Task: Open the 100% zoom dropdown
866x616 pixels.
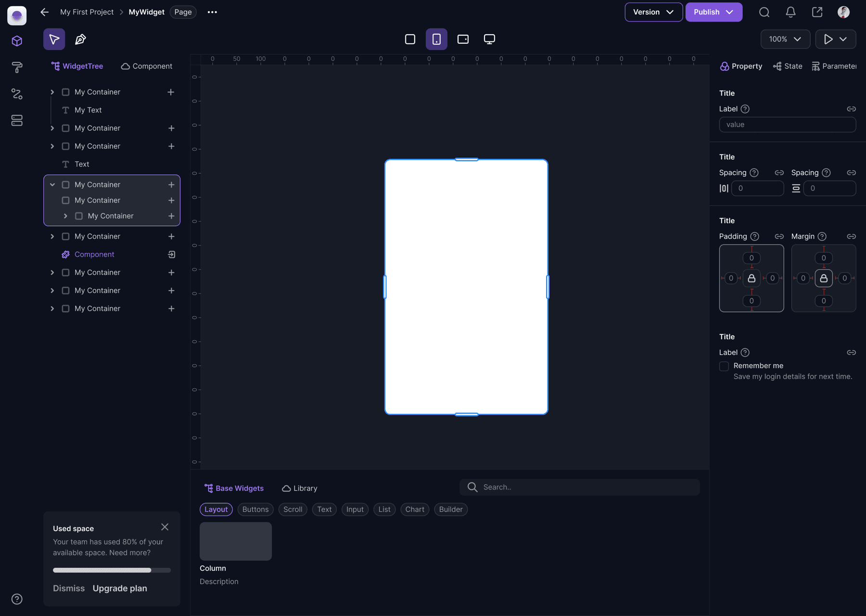Action: click(x=785, y=39)
